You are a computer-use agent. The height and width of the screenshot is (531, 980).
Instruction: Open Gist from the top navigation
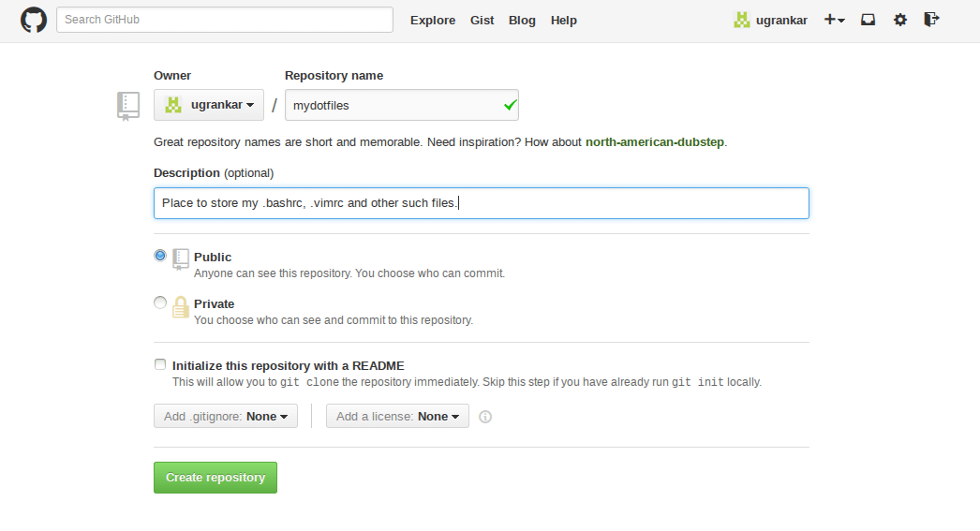[x=482, y=20]
